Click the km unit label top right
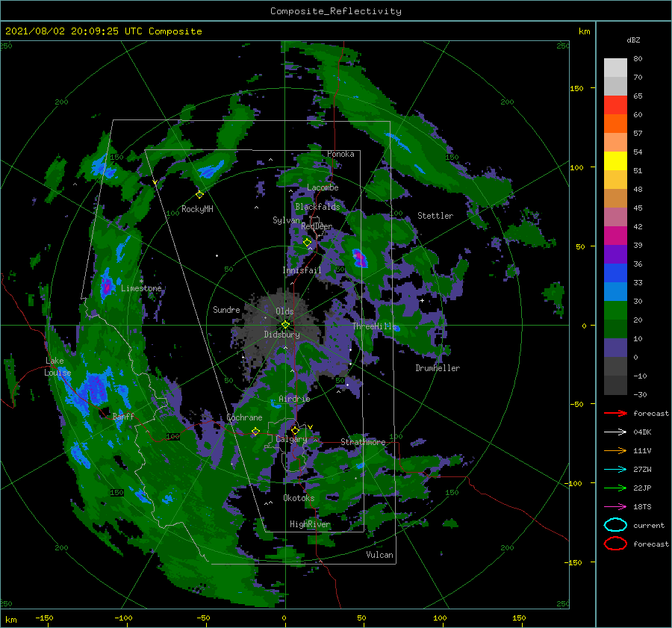Viewport: 672px width, 628px height. [x=584, y=31]
